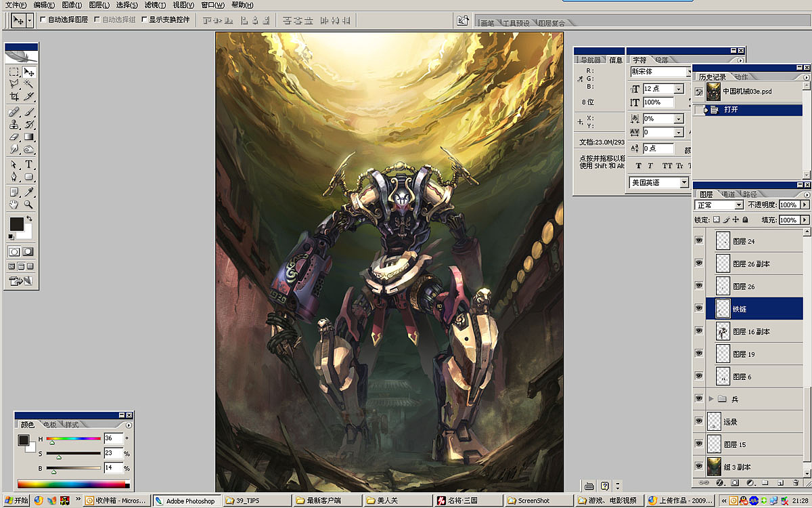
Task: Switch to 动作 tab
Action: (x=741, y=77)
